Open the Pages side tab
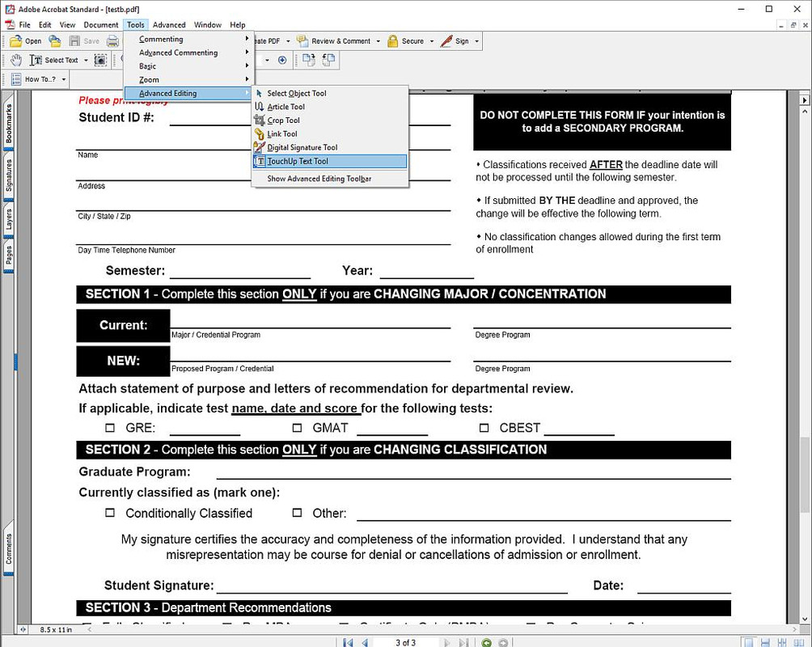Image resolution: width=812 pixels, height=647 pixels. tap(8, 255)
